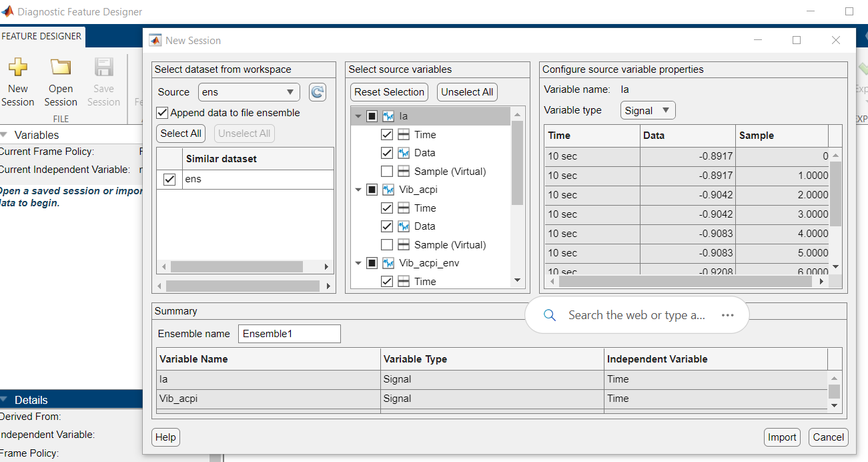Click the Help button
The width and height of the screenshot is (868, 462).
[x=165, y=437]
